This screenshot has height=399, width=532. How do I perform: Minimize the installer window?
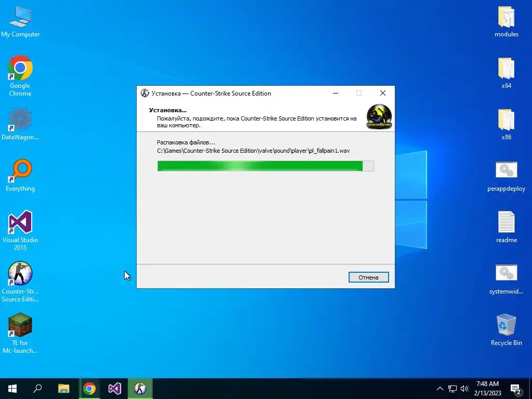coord(336,94)
